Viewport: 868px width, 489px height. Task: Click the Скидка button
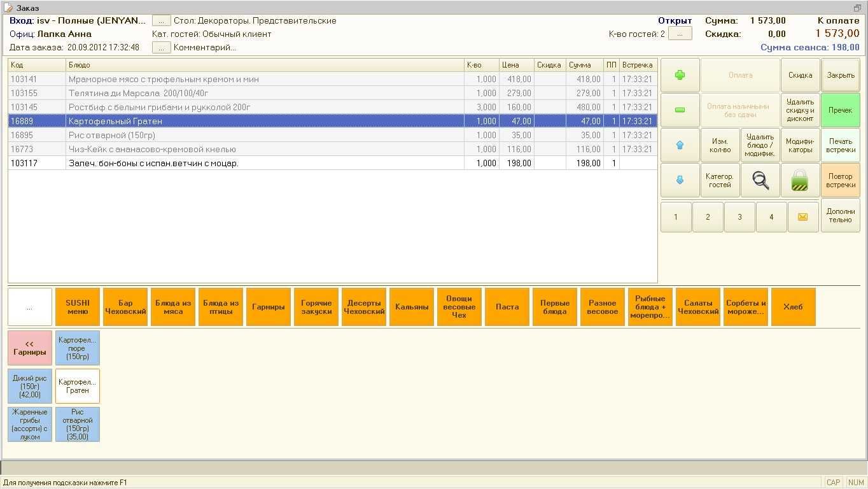[800, 75]
